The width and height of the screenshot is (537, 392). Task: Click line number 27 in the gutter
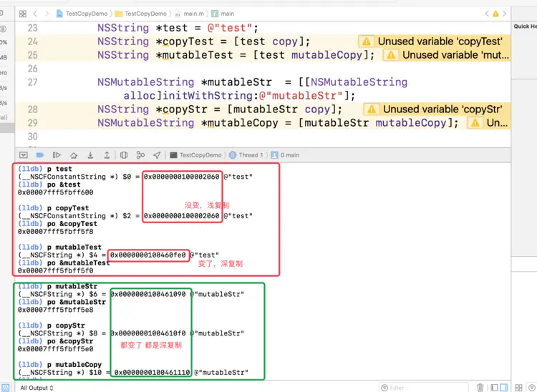(32, 82)
